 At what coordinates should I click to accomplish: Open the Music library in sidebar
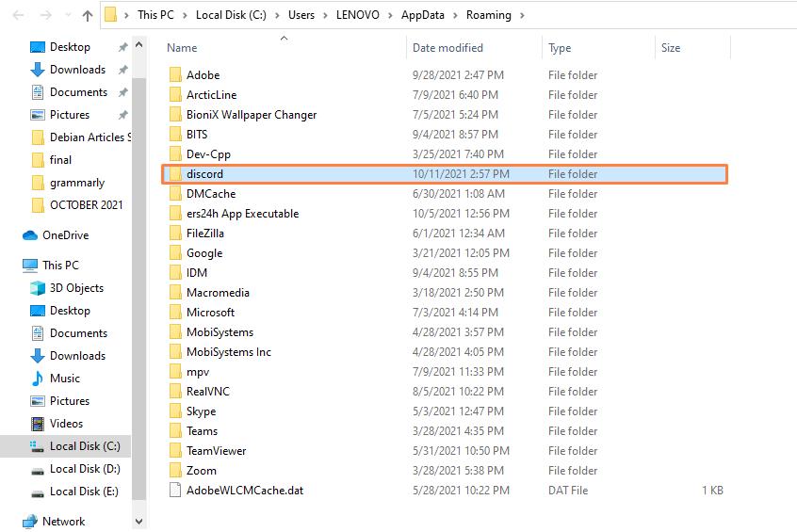[64, 379]
